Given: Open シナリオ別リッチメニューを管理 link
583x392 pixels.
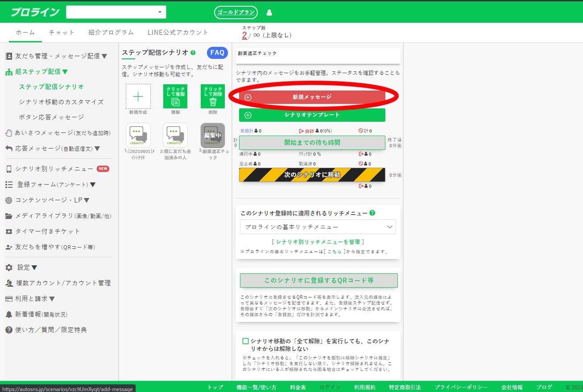Looking at the screenshot, I should pyautogui.click(x=318, y=242).
